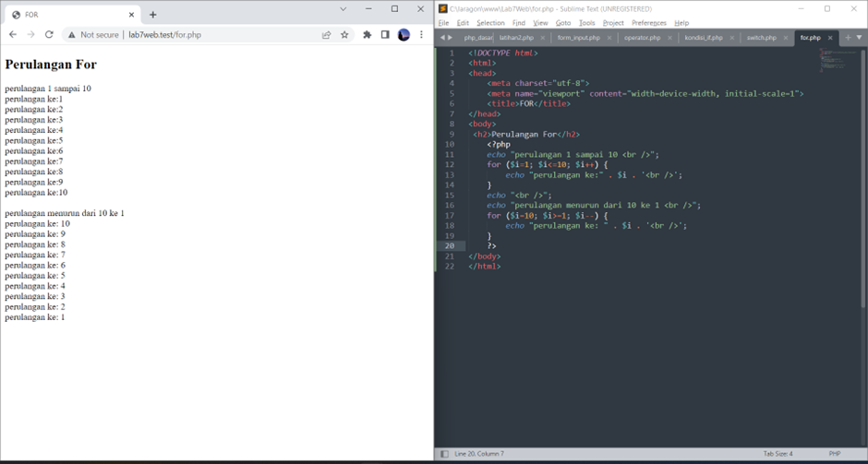Open a new Chrome tab
Screen dimensions: 868x464
click(x=152, y=15)
